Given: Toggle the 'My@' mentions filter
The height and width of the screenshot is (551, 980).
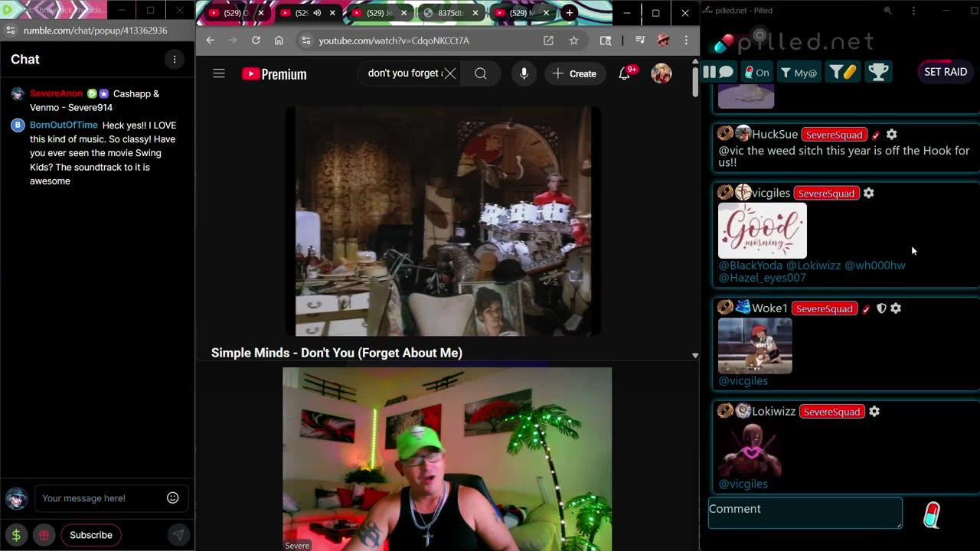Looking at the screenshot, I should 799,72.
